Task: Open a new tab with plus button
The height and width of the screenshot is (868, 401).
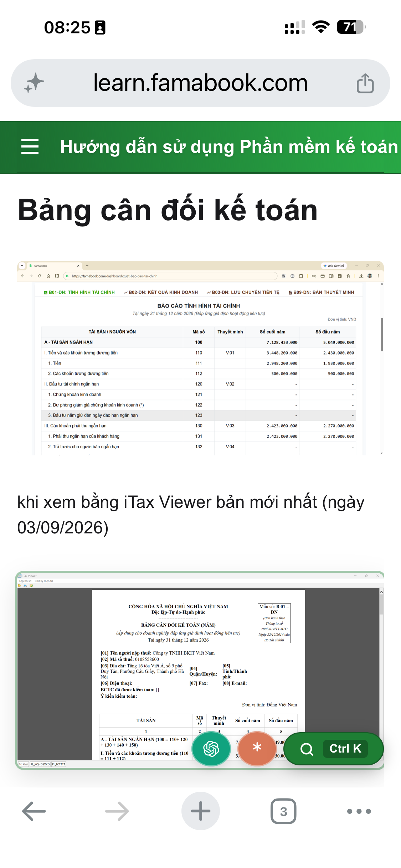Action: tap(200, 811)
